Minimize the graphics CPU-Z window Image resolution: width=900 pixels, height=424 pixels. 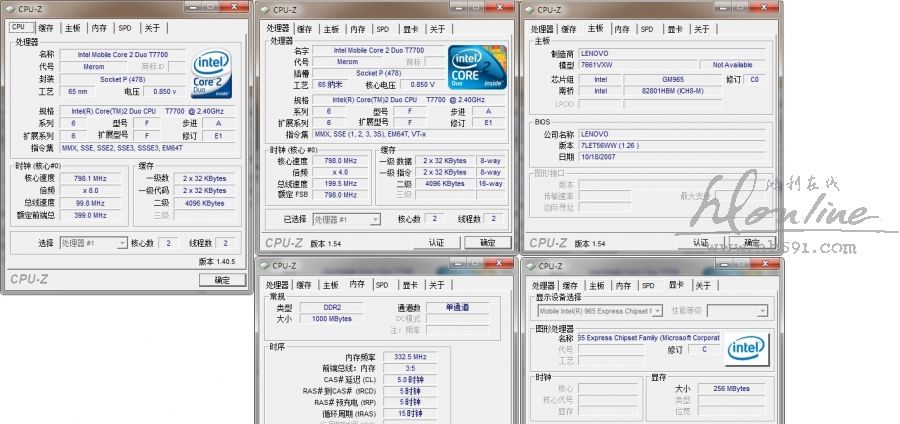[x=745, y=266]
